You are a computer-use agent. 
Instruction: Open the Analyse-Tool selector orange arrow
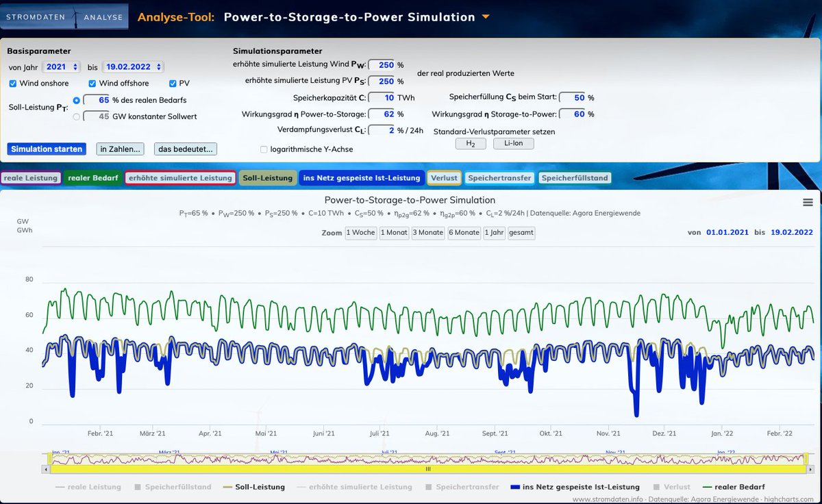point(486,16)
